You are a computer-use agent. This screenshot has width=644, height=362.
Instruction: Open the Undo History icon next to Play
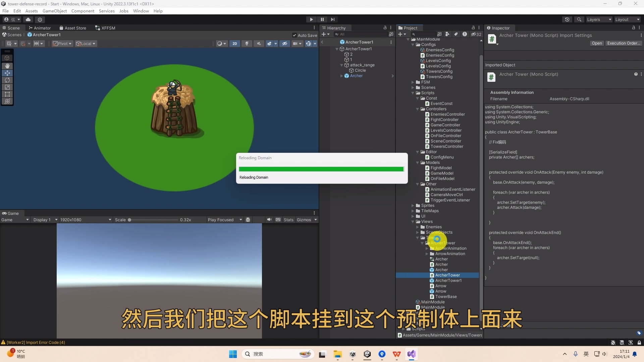[567, 19]
